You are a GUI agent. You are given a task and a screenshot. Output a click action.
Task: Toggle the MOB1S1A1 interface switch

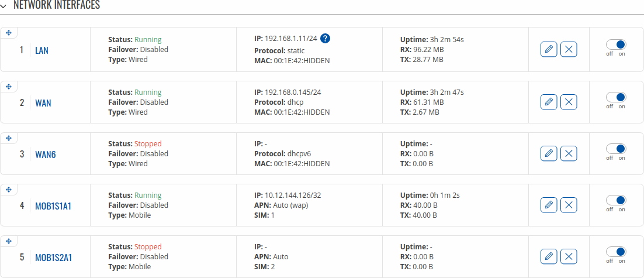click(616, 200)
